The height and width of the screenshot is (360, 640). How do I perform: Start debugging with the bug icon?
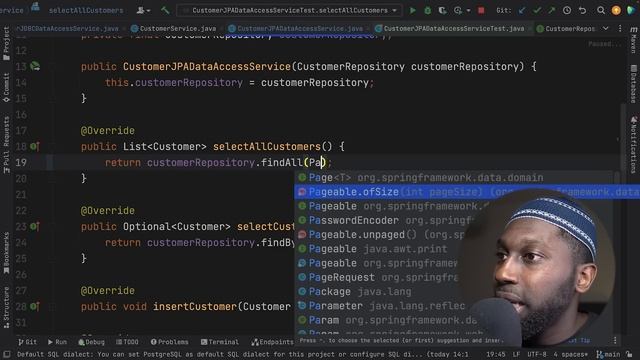[x=427, y=10]
